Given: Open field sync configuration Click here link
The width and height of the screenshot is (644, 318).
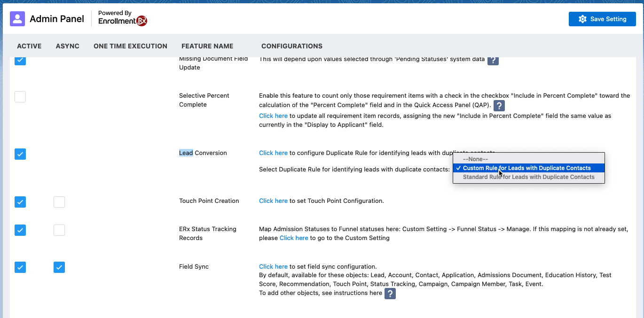Looking at the screenshot, I should coord(273,266).
